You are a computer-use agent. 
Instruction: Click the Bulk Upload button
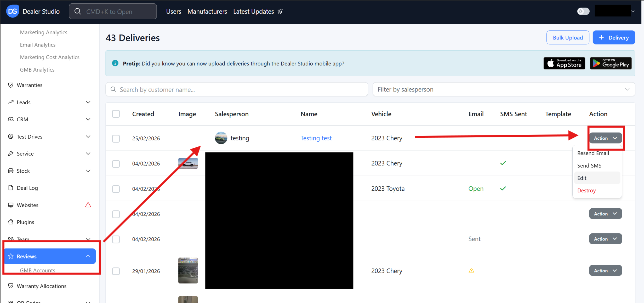[567, 38]
